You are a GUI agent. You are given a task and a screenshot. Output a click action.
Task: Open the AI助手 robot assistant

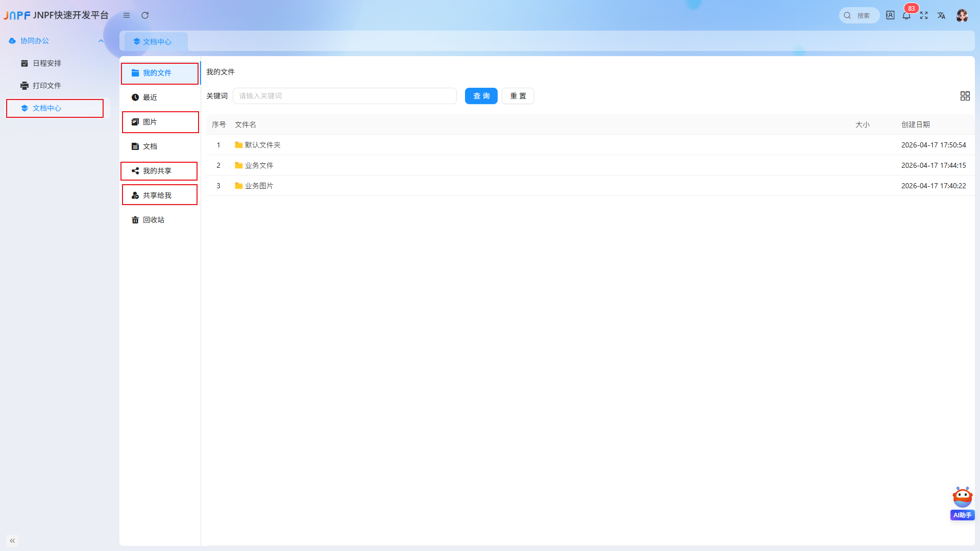962,503
